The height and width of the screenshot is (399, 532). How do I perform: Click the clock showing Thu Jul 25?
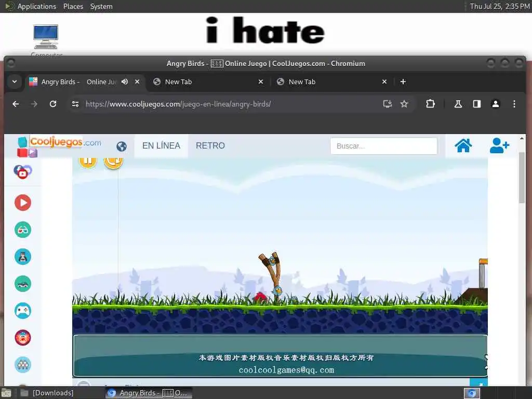tap(499, 6)
